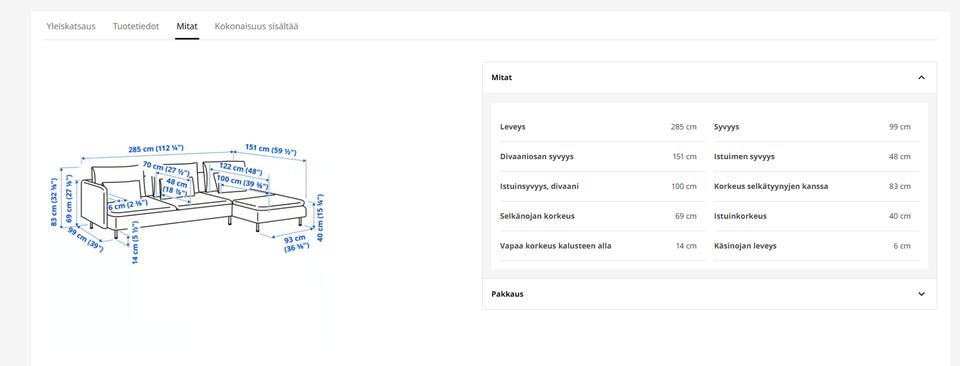
Task: Open the Kokonaisuus sisältää tab
Action: click(257, 26)
